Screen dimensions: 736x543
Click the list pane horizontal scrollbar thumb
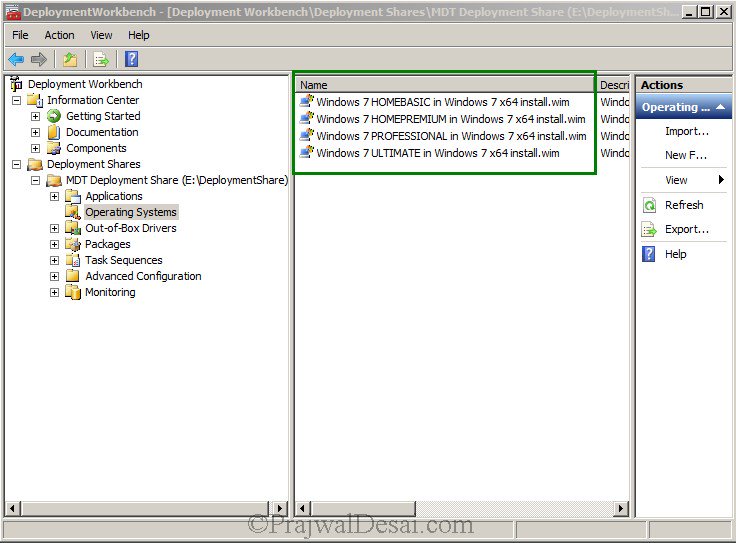tap(363, 508)
